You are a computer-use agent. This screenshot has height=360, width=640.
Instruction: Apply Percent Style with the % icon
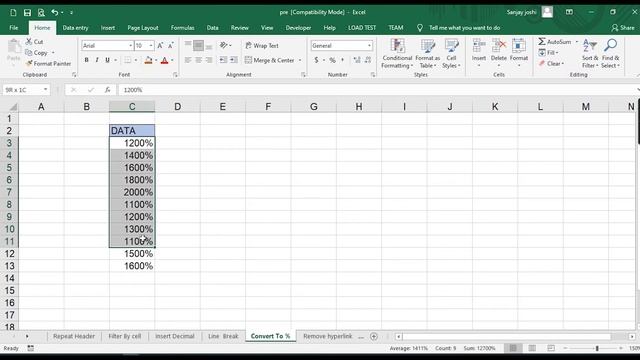(332, 60)
